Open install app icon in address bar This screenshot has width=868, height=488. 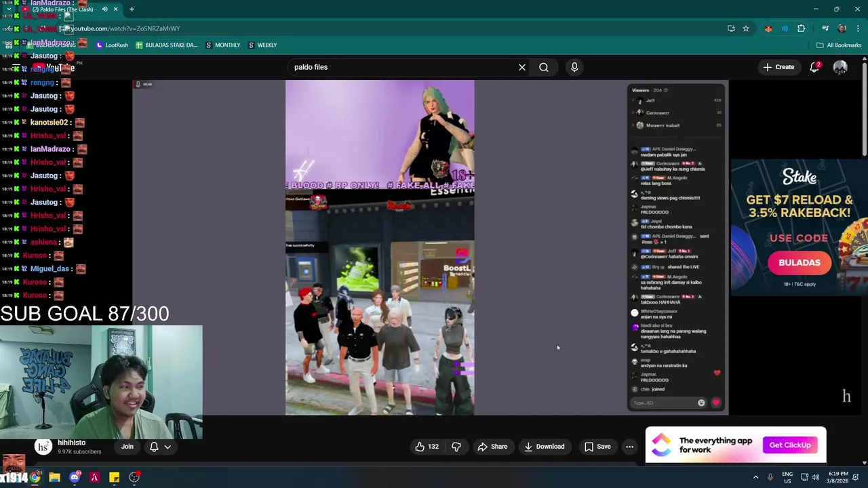[x=731, y=28]
